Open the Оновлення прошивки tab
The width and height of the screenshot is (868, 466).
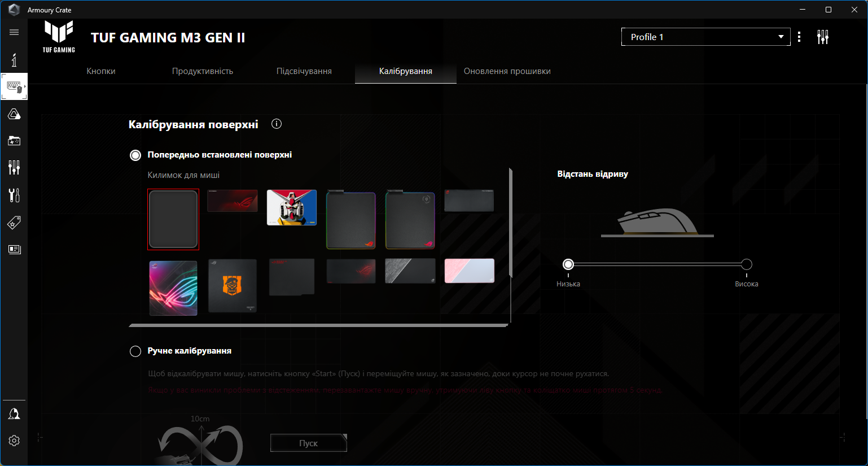click(x=507, y=71)
